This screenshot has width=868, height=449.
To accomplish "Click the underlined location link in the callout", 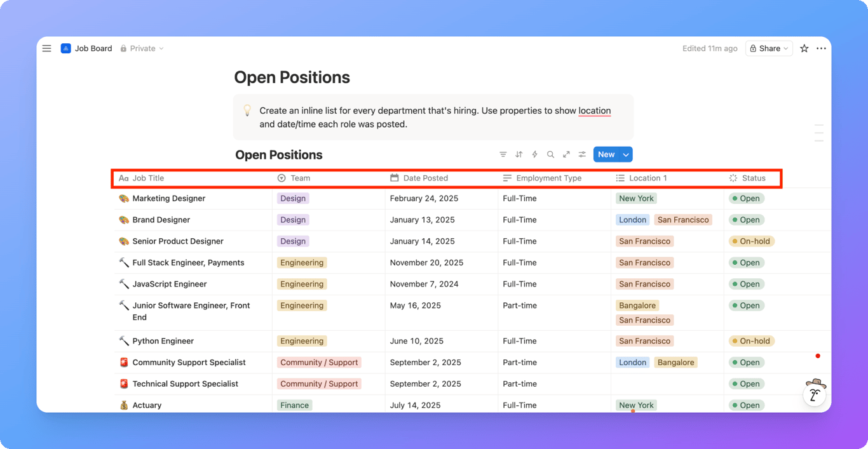I will pos(595,111).
